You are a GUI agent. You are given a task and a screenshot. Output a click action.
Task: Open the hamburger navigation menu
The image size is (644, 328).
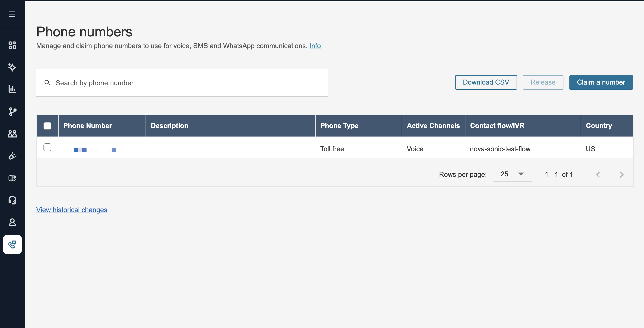coord(12,14)
